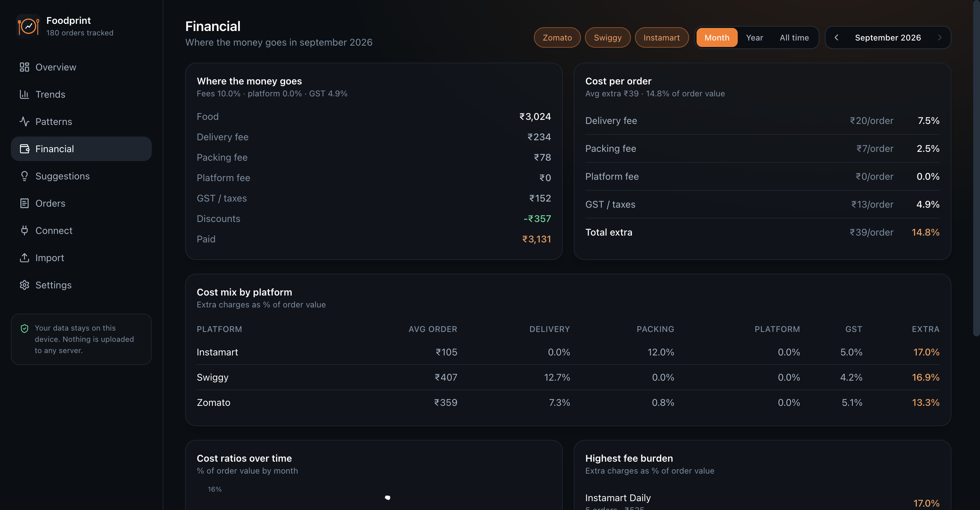
Task: Click the Trends bar chart icon
Action: (24, 94)
